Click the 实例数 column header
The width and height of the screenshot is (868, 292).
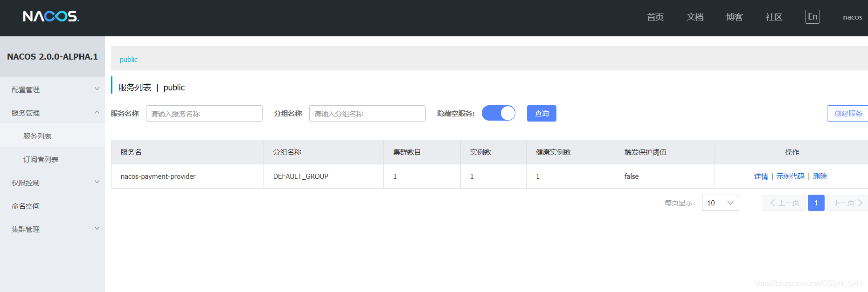493,152
